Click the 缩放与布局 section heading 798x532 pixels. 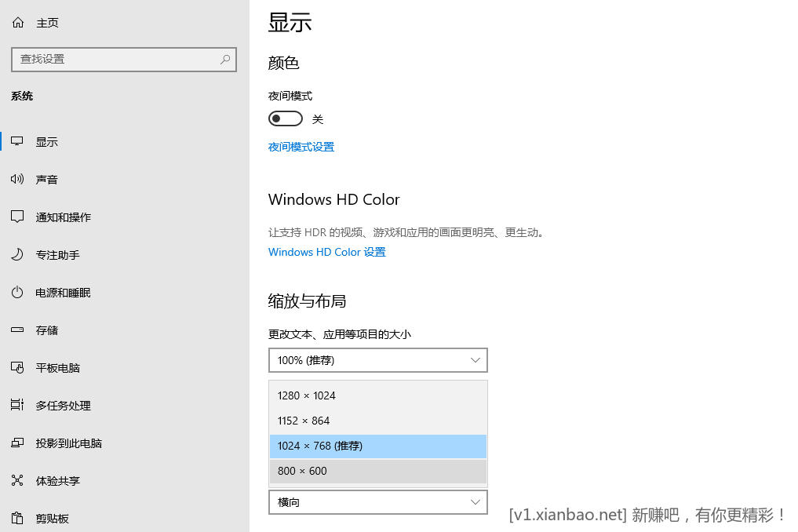[307, 301]
